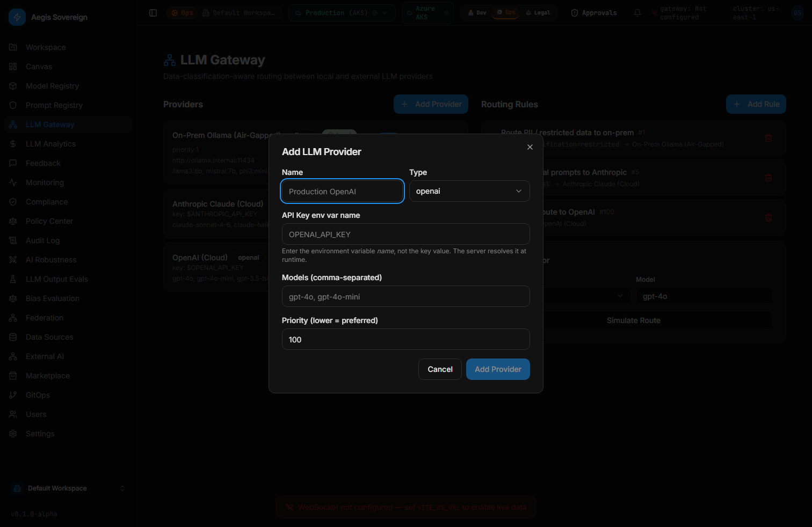
Task: Click the 'Route PII / restricted data to on-prem' rule title
Action: click(567, 133)
